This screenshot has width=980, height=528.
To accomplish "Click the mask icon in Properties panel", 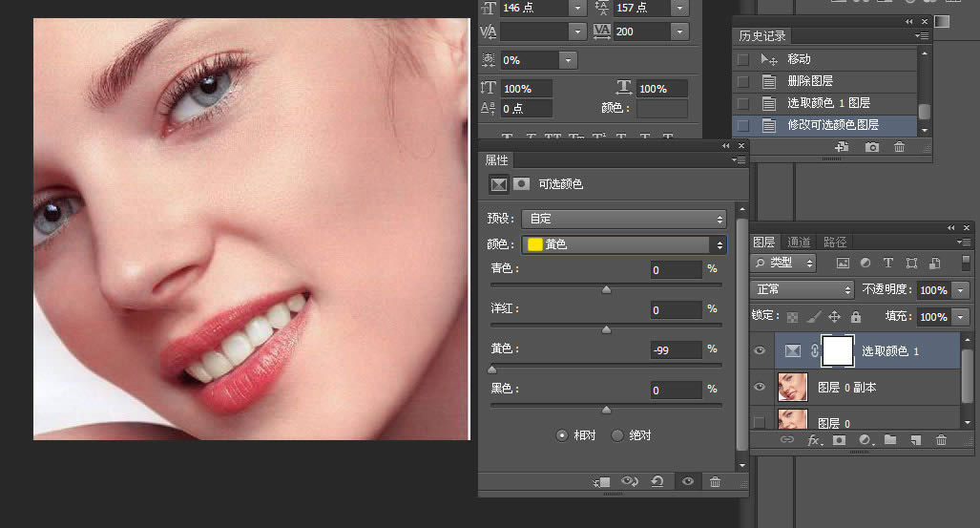I will click(521, 183).
